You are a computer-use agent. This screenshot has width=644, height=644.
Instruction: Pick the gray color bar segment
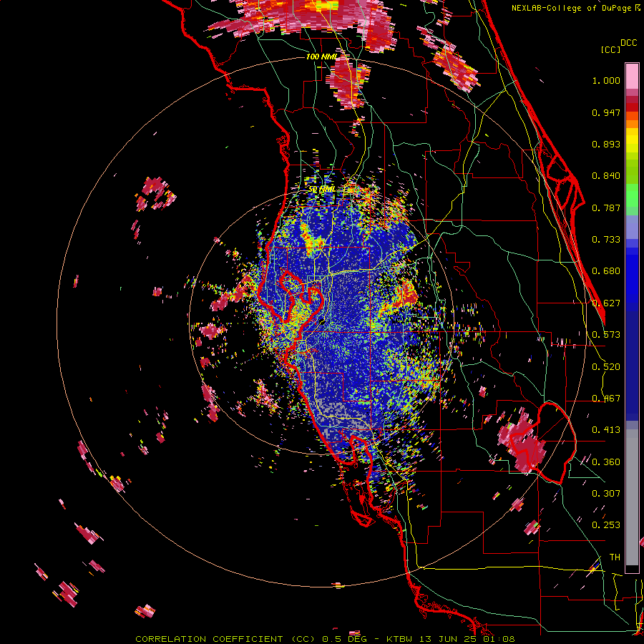point(632,497)
